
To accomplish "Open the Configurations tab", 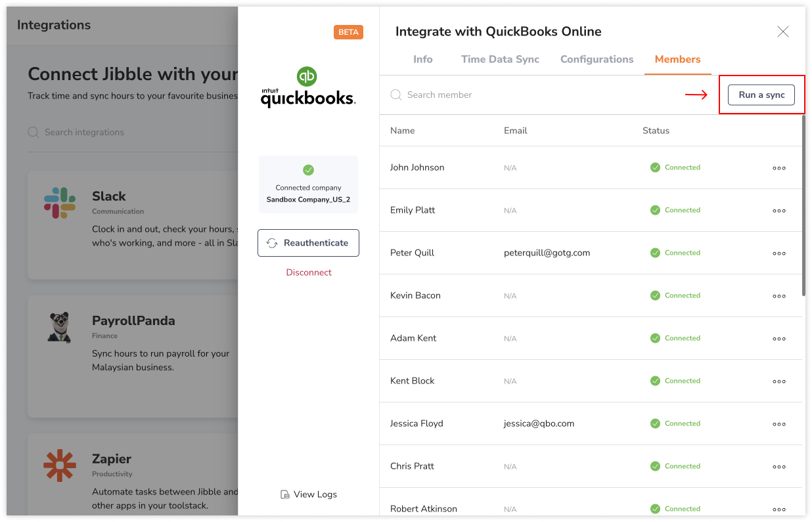I will pos(597,59).
